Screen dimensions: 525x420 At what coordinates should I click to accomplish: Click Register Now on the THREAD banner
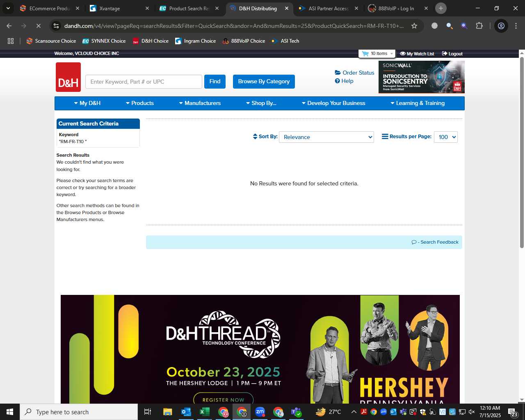click(223, 399)
